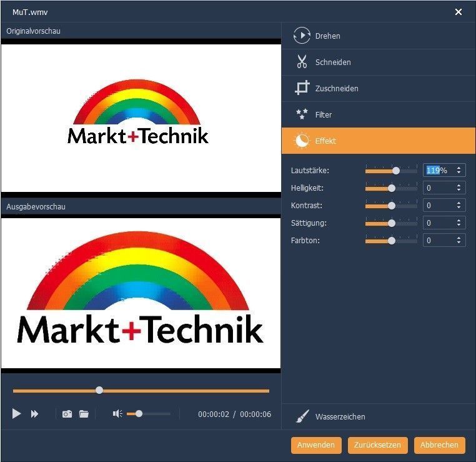Click the Ausgabevorschau video preview

[141, 293]
